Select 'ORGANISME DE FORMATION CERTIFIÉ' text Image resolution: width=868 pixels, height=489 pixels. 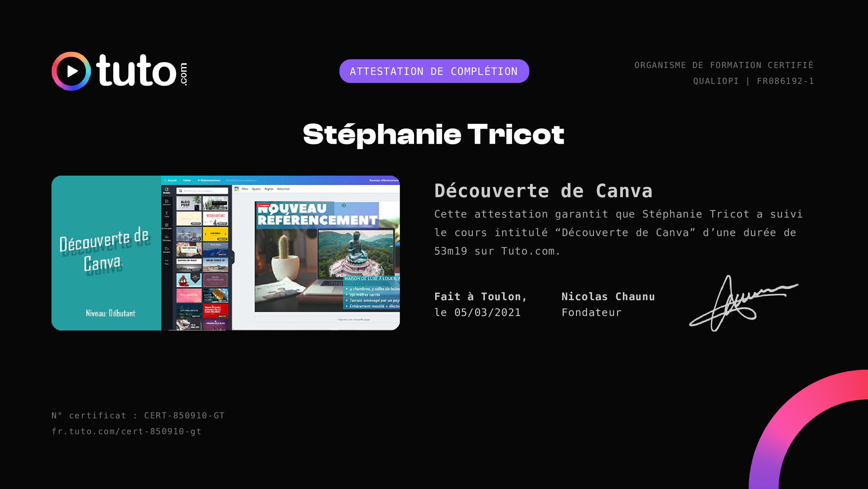(x=724, y=65)
